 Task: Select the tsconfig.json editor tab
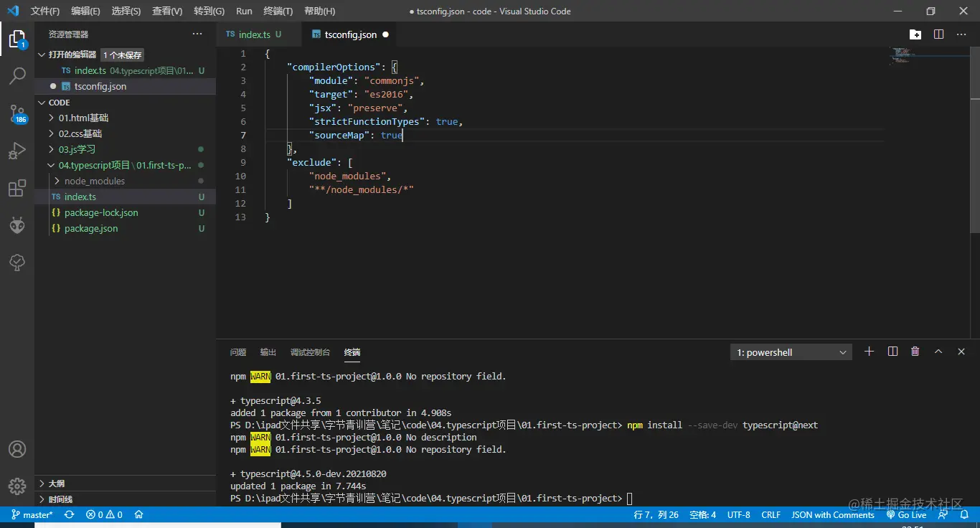(349, 34)
